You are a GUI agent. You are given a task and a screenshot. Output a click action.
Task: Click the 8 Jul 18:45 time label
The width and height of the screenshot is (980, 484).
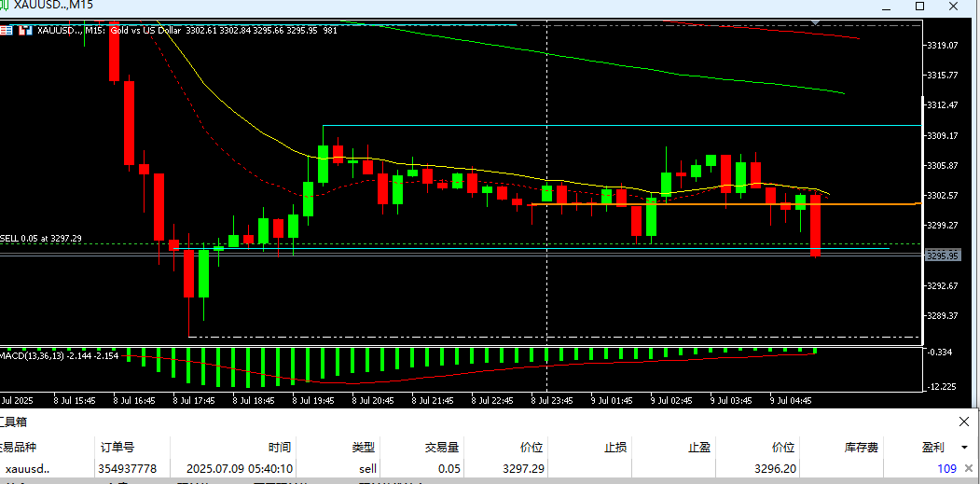[x=254, y=400]
